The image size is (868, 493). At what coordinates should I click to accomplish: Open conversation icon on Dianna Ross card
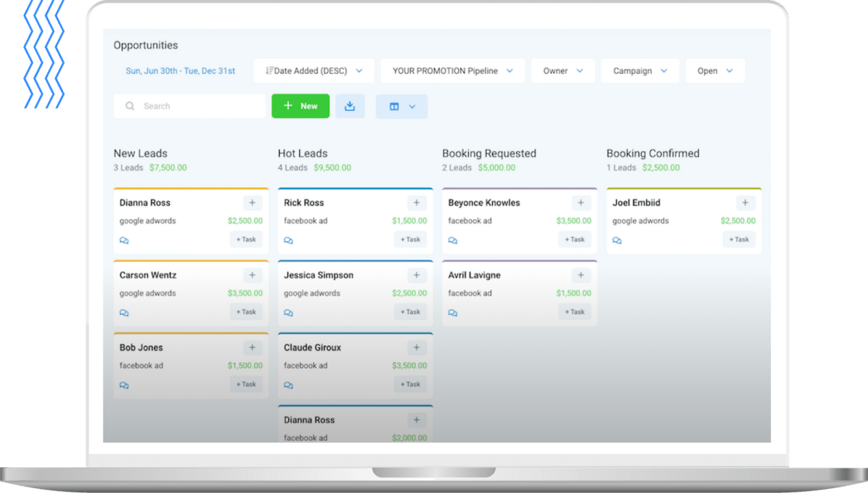124,240
